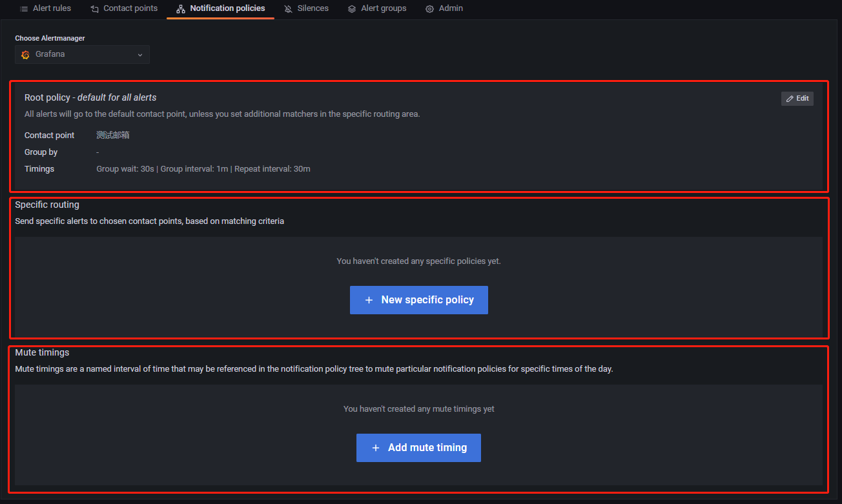
Task: Click the plus icon on New specific policy
Action: click(369, 300)
